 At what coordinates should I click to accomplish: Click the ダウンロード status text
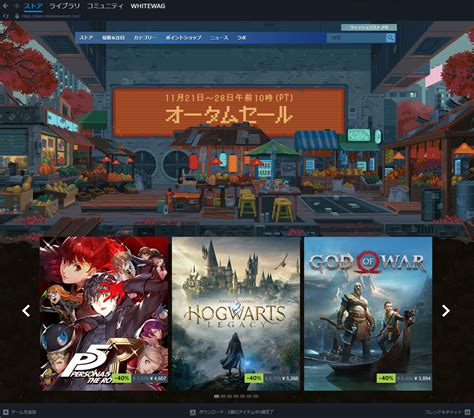coord(236,412)
